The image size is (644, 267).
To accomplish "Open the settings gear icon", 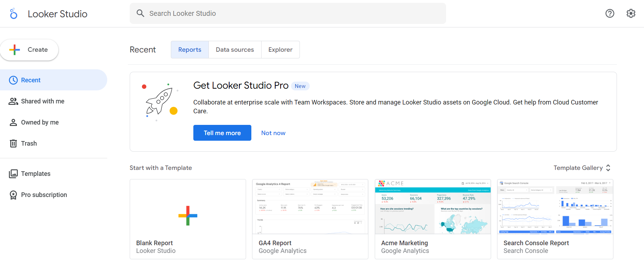I will coord(631,13).
